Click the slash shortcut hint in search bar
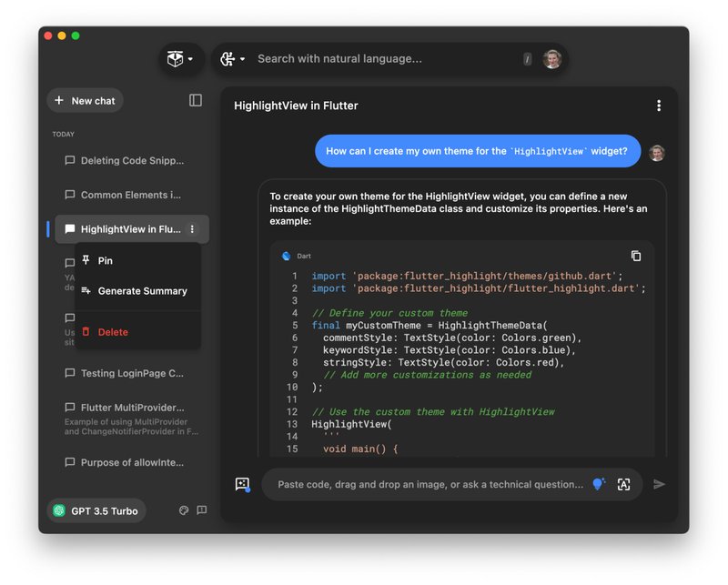The image size is (728, 585). pyautogui.click(x=528, y=59)
